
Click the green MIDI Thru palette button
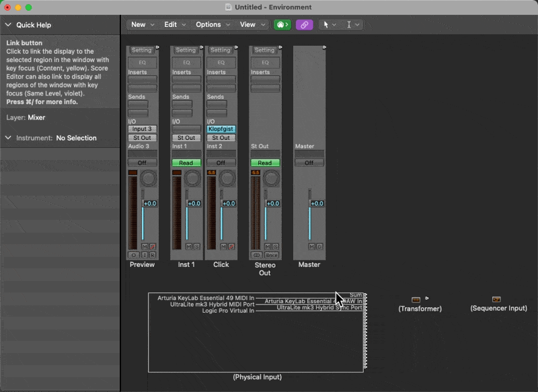[x=282, y=25]
